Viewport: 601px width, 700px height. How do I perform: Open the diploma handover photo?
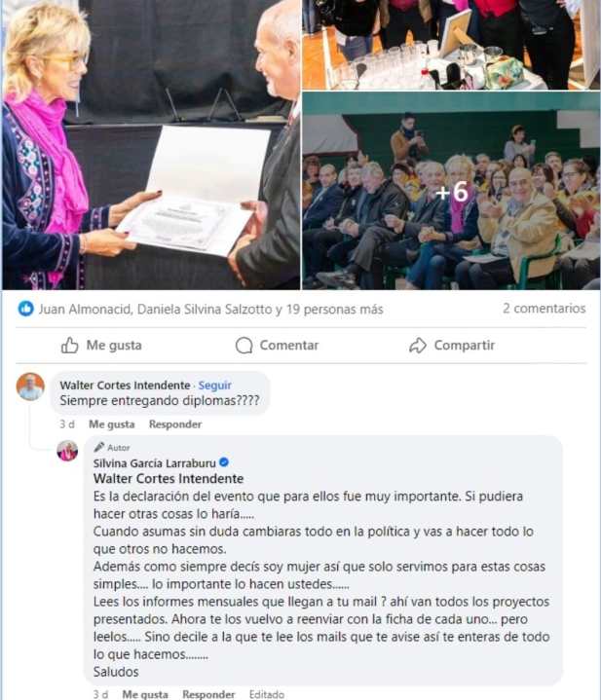(x=151, y=145)
